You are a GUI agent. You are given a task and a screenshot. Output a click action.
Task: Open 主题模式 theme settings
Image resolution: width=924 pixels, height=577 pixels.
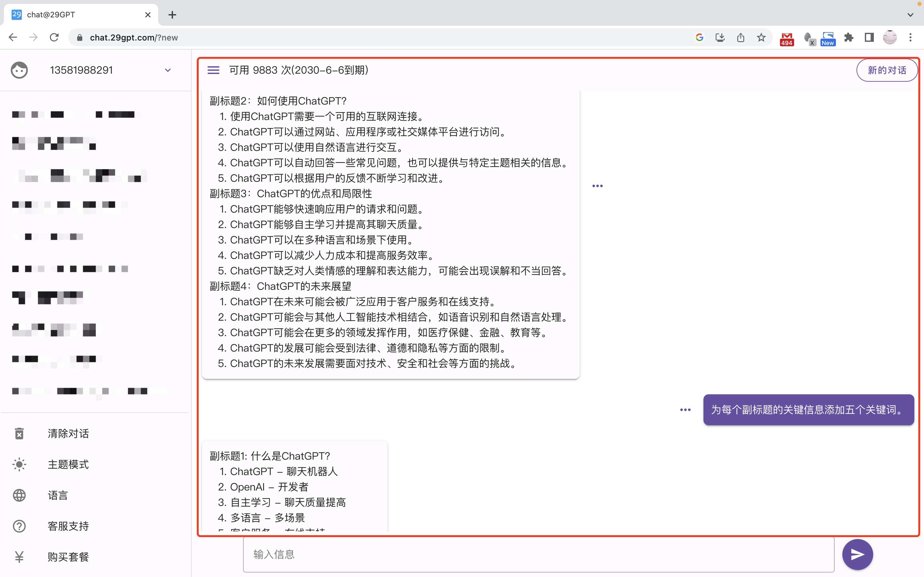tap(68, 464)
